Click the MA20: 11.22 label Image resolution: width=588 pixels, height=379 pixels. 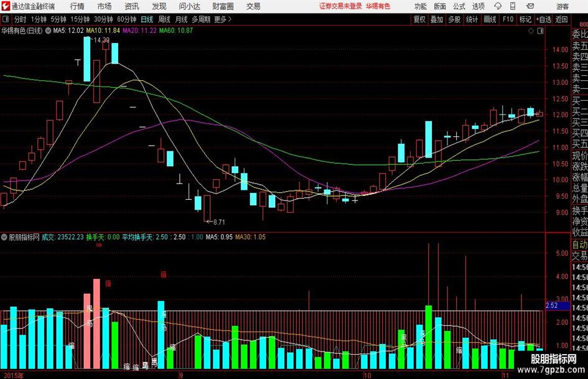139,30
